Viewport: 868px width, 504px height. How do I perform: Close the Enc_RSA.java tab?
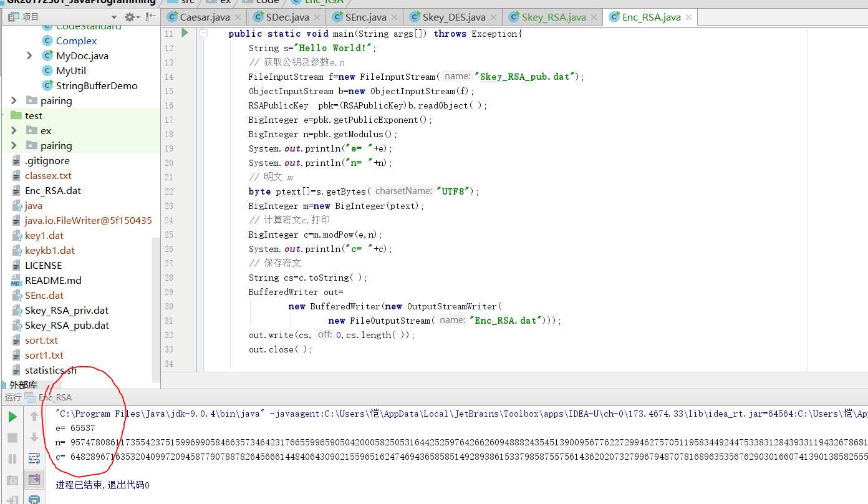(689, 17)
